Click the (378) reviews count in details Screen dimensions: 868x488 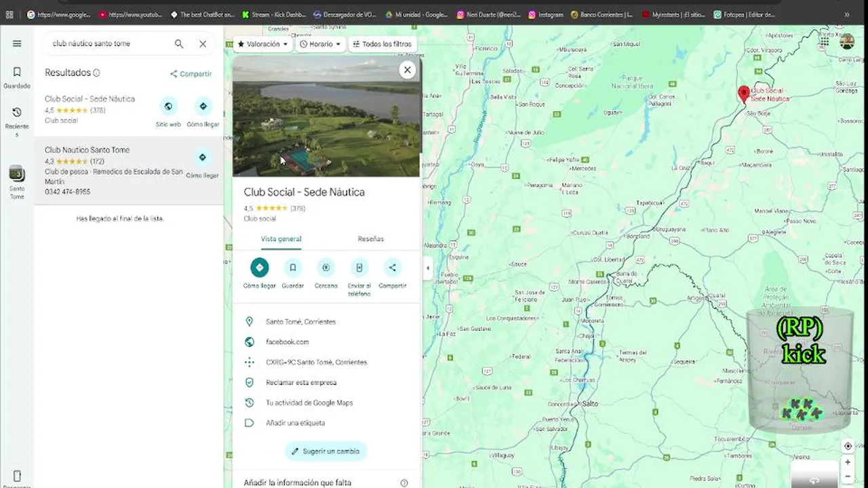point(298,208)
